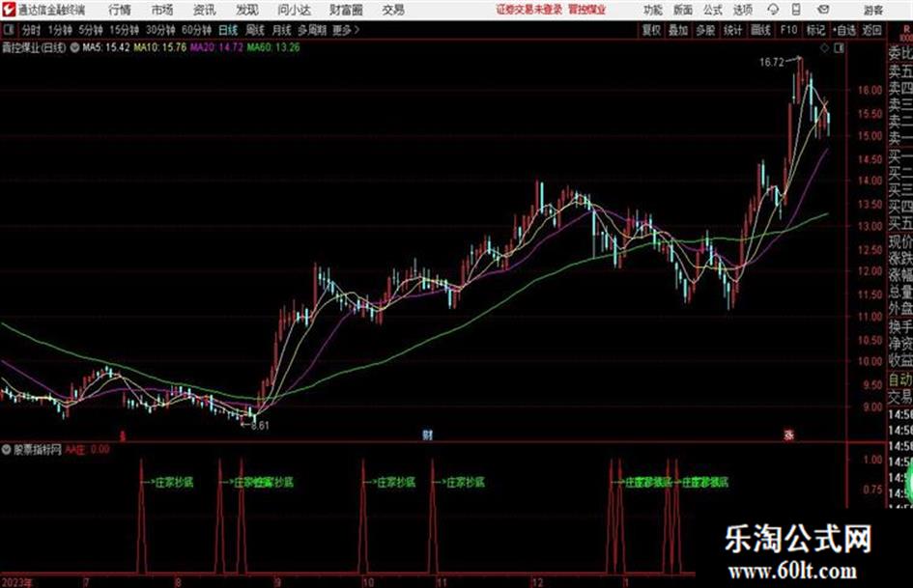913x588 pixels.
Task: Open the 问小达 menu
Action: click(294, 10)
